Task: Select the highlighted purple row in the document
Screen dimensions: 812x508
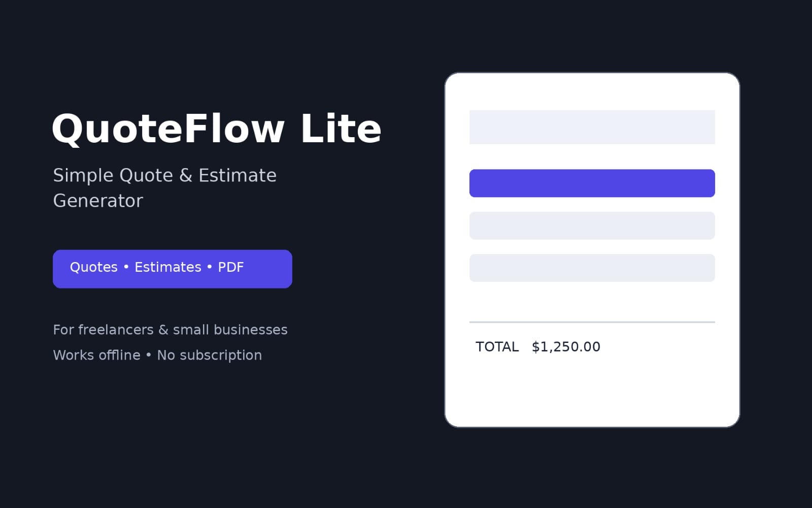Action: coord(592,183)
